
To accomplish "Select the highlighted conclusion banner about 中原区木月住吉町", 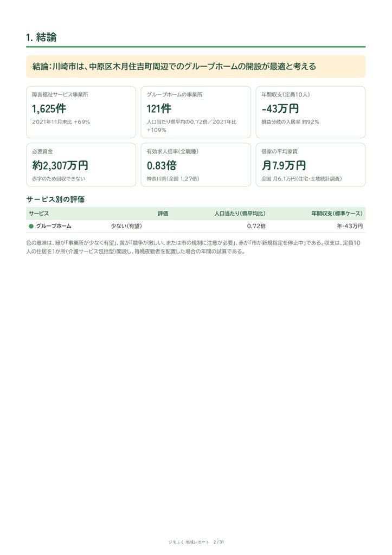I will [196, 66].
